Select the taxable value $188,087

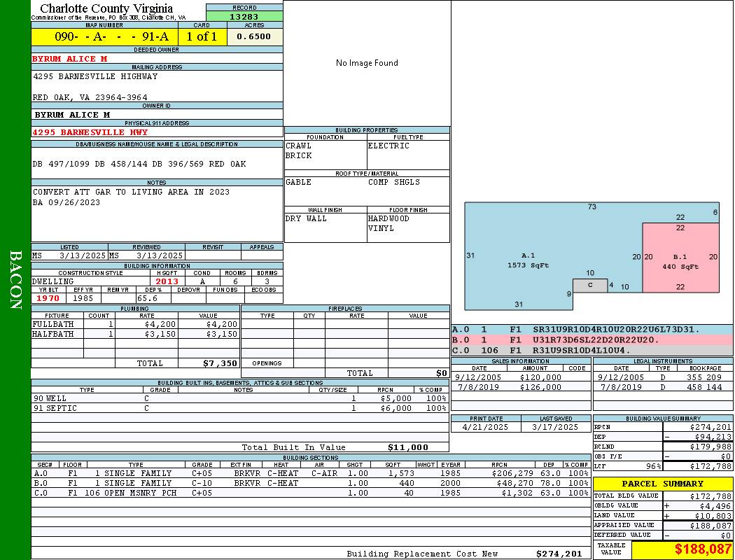(x=703, y=550)
